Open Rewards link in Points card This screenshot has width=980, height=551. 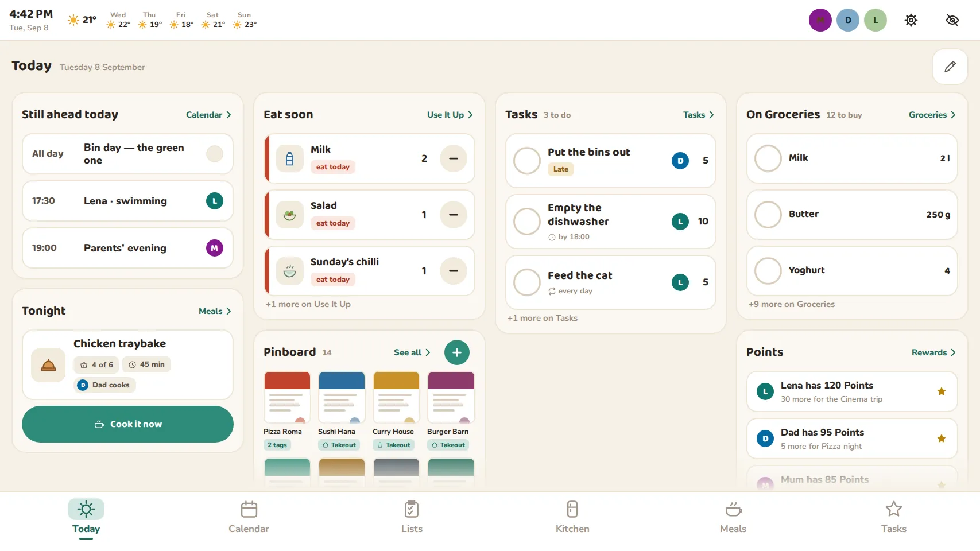(x=934, y=352)
